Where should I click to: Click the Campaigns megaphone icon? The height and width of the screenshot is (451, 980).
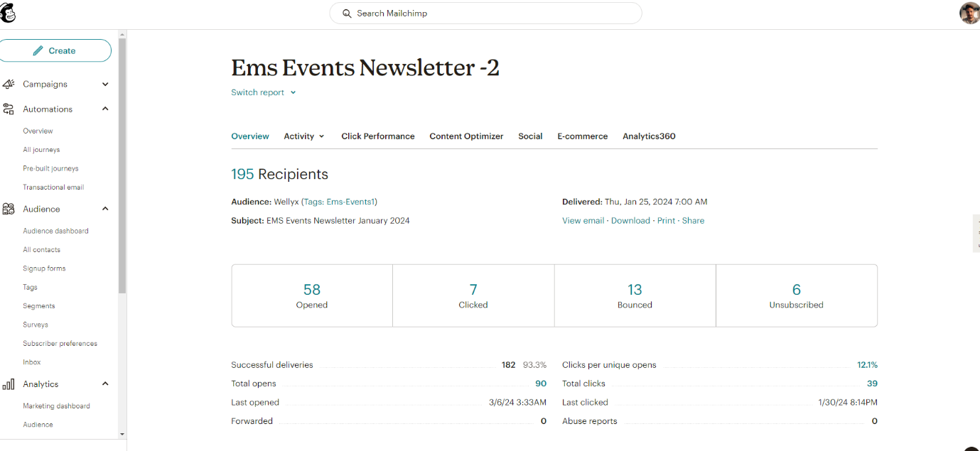point(9,84)
